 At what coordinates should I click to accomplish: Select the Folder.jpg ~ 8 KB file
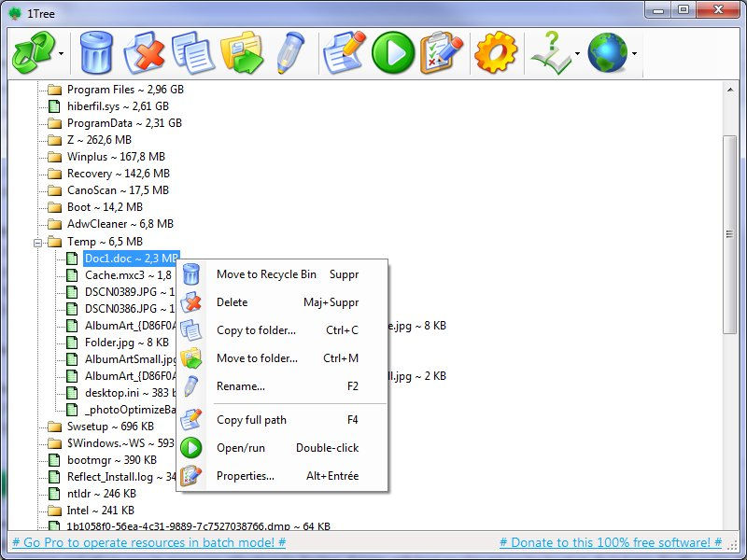click(127, 343)
